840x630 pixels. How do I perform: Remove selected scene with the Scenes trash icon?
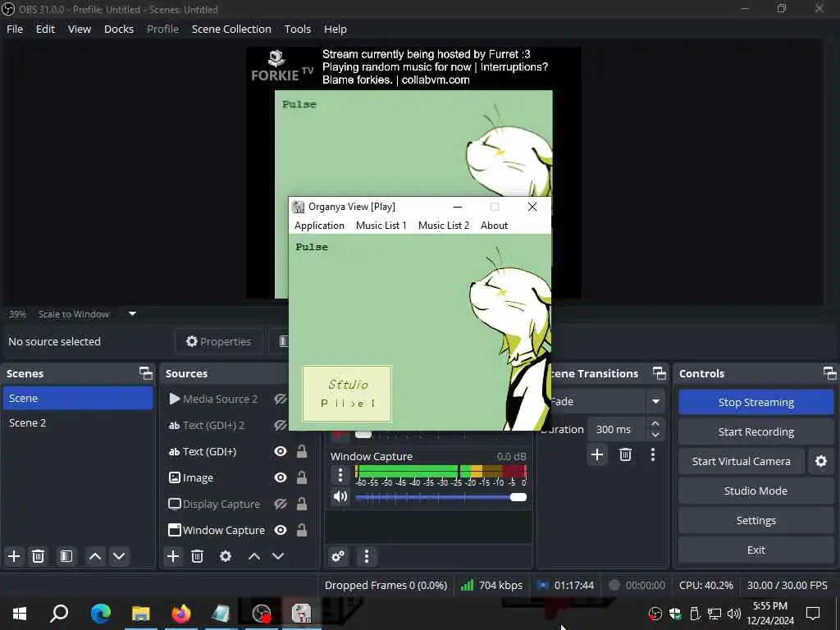coord(38,556)
